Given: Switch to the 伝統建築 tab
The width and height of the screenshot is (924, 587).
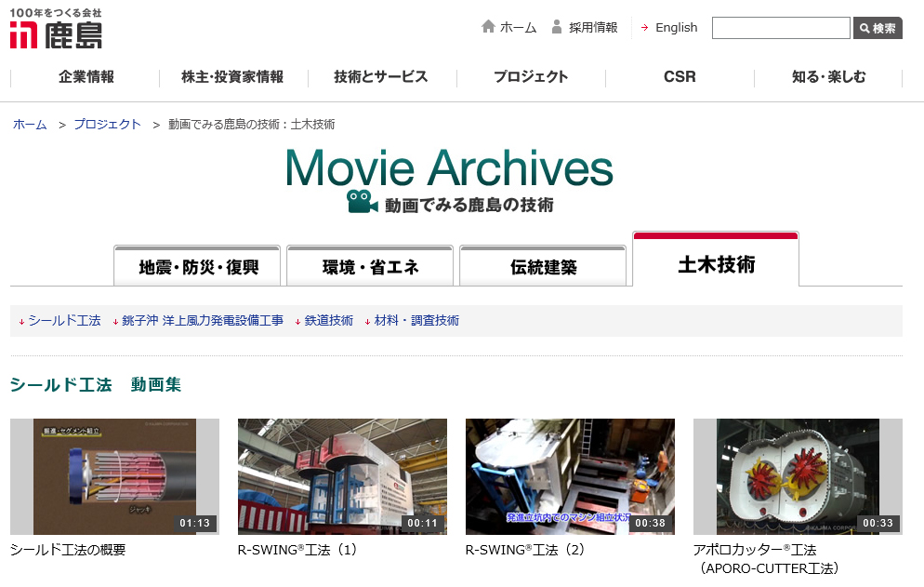Looking at the screenshot, I should pyautogui.click(x=543, y=266).
